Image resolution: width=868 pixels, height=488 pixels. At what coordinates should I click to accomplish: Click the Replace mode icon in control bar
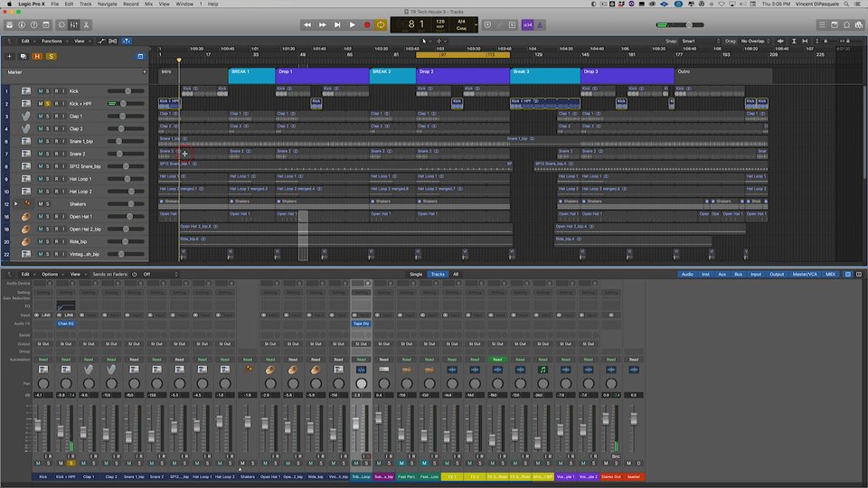[x=487, y=25]
